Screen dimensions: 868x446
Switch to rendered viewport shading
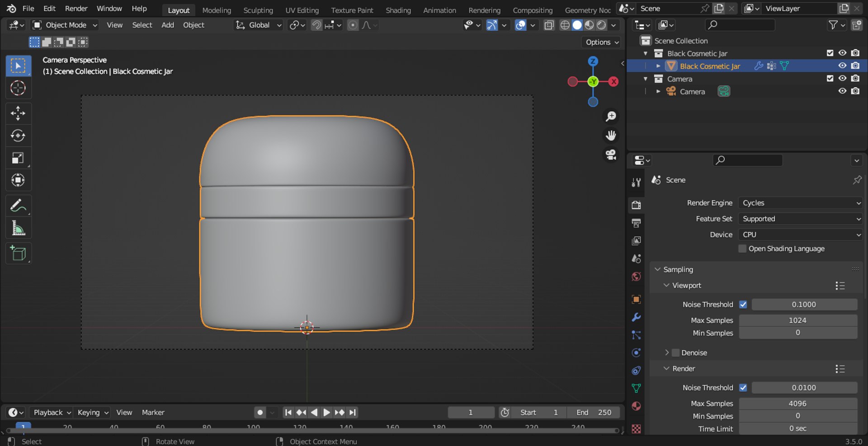point(601,25)
